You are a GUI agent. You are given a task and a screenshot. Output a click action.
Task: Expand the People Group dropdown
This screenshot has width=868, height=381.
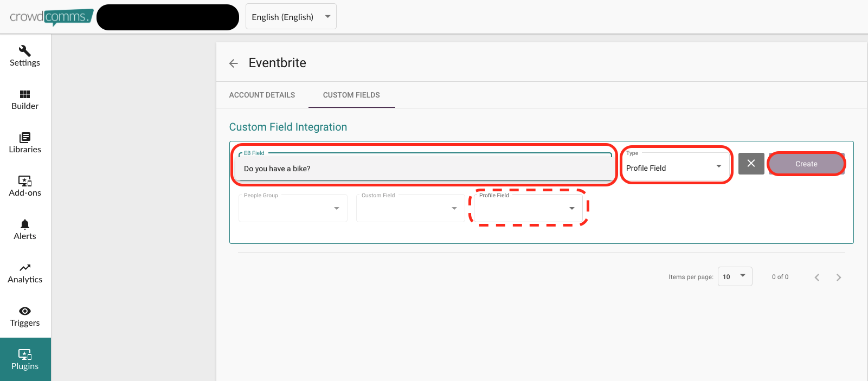pyautogui.click(x=293, y=208)
